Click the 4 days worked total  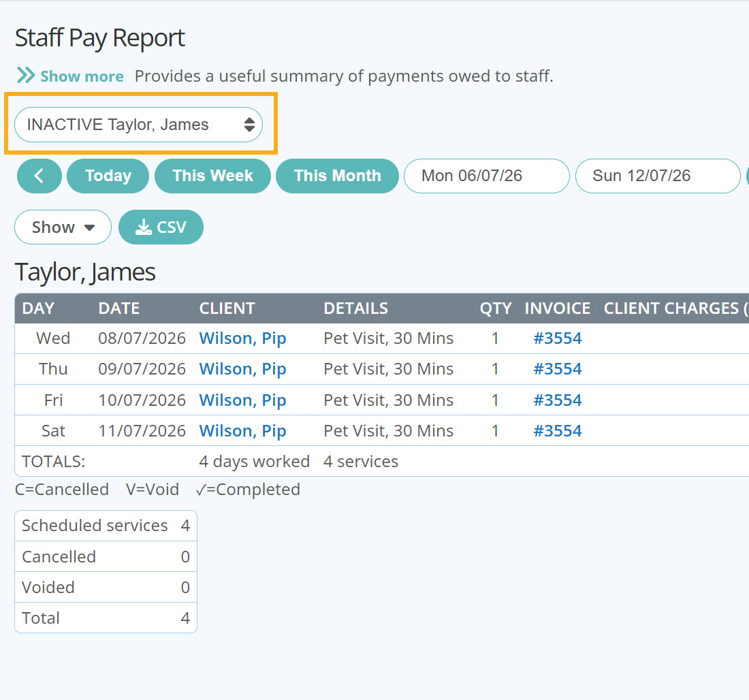[x=254, y=462]
